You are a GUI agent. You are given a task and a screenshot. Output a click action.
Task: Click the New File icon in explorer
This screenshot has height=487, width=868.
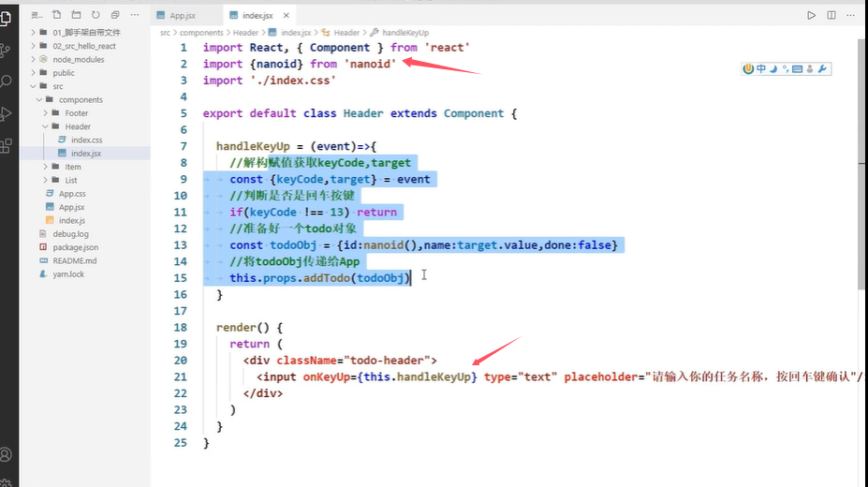[x=57, y=15]
